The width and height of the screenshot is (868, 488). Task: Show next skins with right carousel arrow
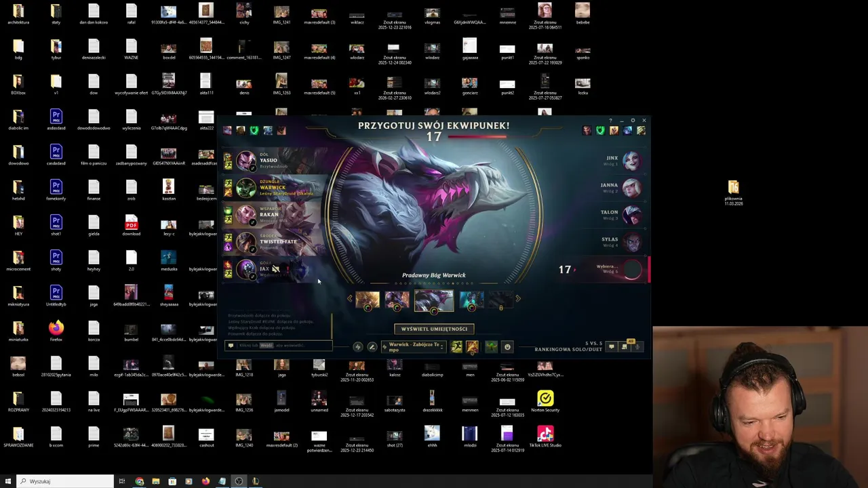coord(518,298)
